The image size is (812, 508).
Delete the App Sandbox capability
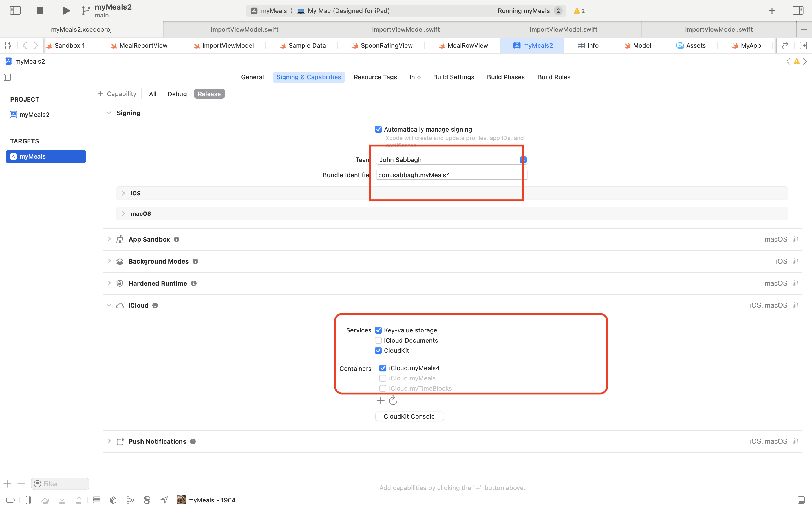tap(795, 239)
